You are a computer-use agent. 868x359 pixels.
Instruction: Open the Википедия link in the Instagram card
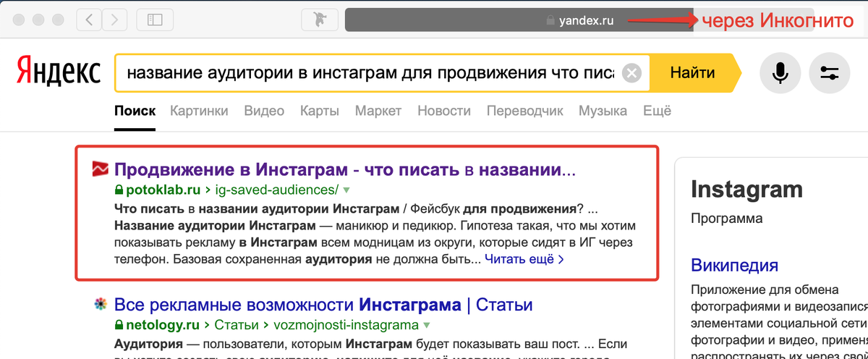[x=734, y=264]
